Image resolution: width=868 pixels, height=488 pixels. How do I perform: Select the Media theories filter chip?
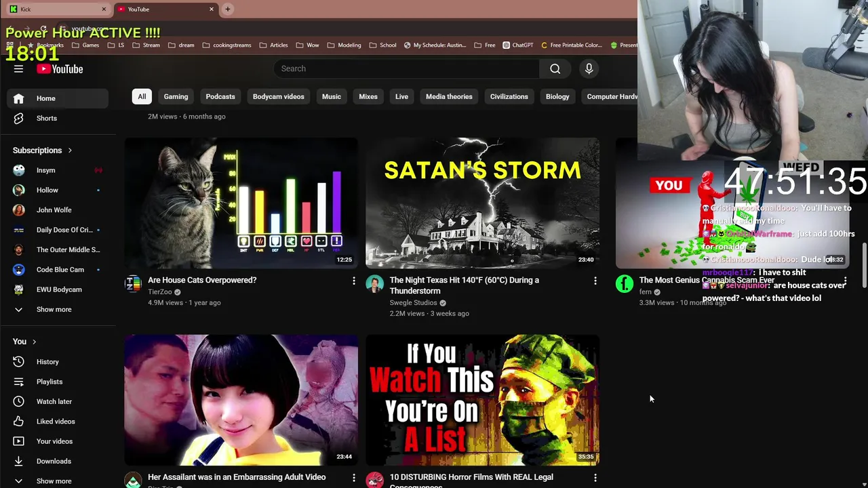449,96
